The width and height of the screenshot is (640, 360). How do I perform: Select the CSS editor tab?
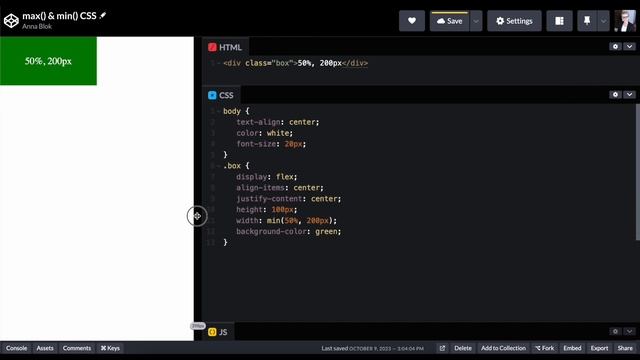[221, 96]
